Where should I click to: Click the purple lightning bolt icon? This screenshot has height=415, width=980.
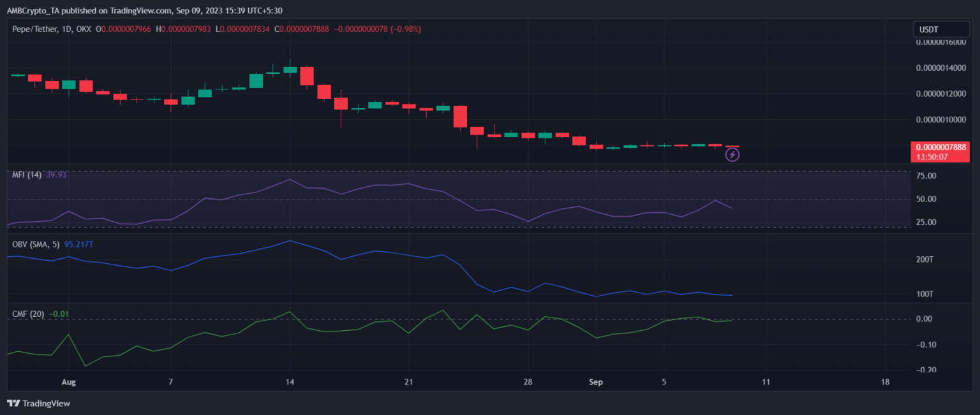click(x=732, y=154)
